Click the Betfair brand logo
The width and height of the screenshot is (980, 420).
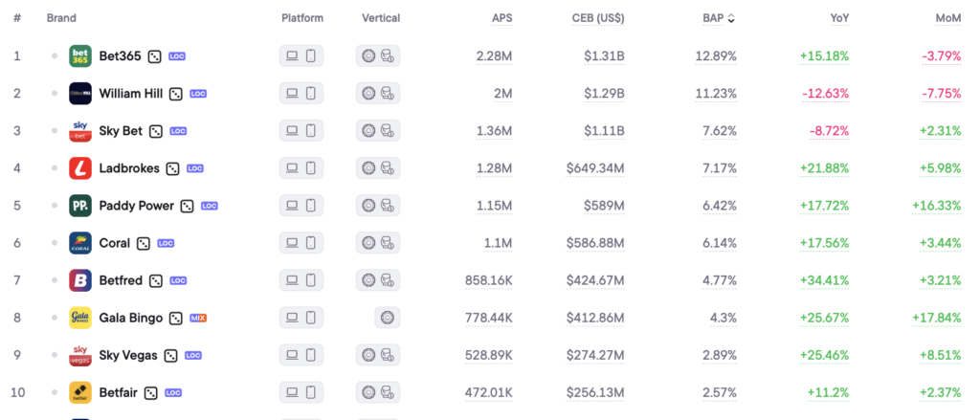[x=80, y=392]
